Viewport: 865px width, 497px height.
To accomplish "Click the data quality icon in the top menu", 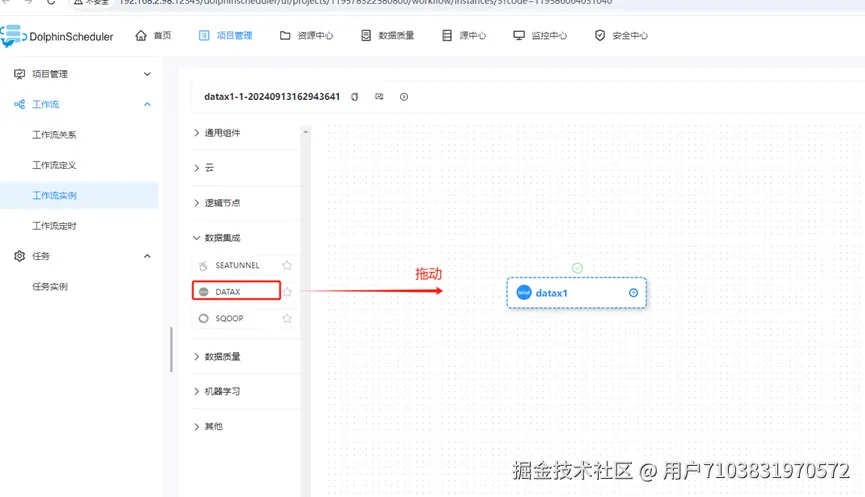I will click(x=366, y=35).
